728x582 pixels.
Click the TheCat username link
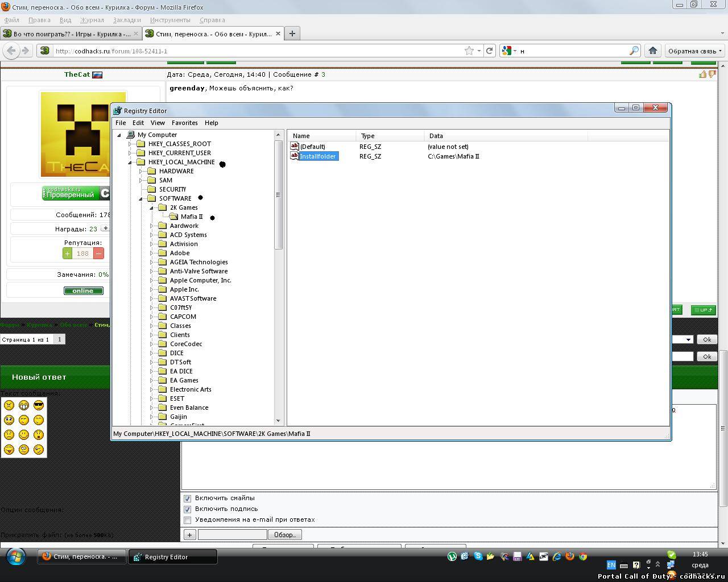pos(77,74)
